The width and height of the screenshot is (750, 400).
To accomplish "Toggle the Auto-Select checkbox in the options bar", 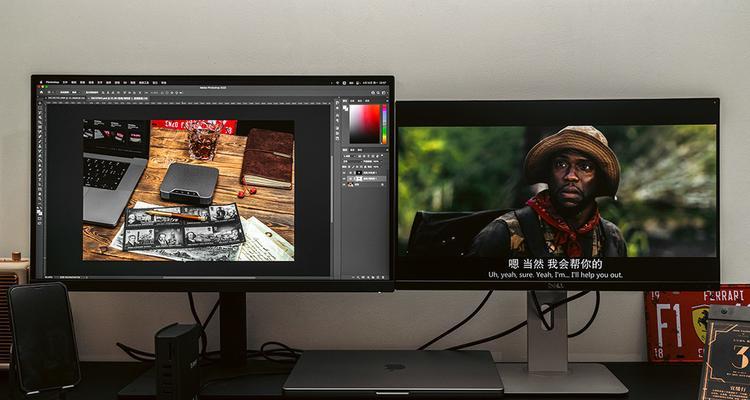I will [57, 93].
